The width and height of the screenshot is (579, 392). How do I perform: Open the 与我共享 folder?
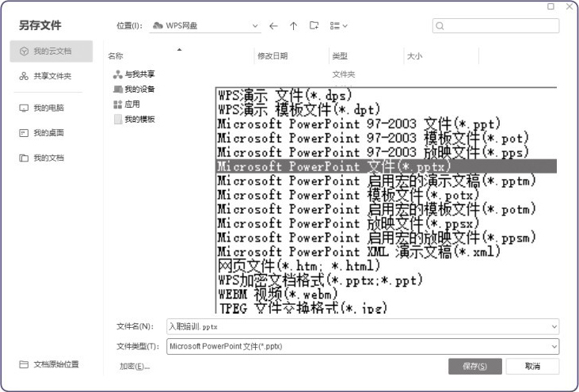134,74
